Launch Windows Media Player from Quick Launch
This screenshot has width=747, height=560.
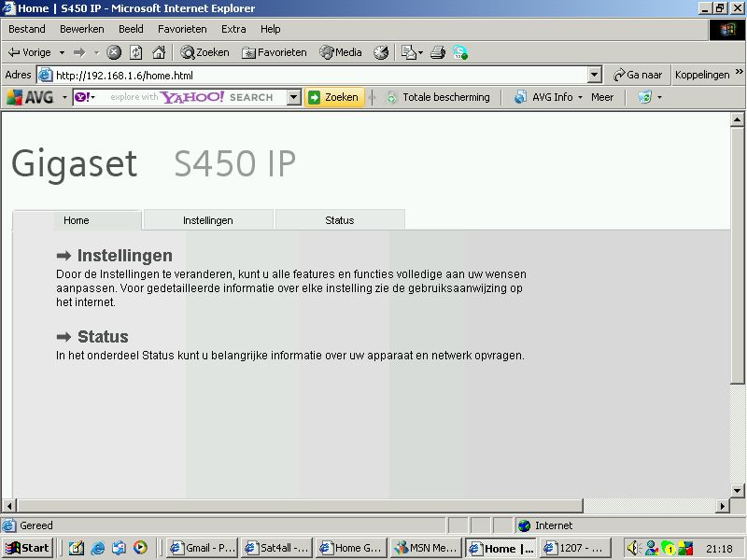coord(140,548)
